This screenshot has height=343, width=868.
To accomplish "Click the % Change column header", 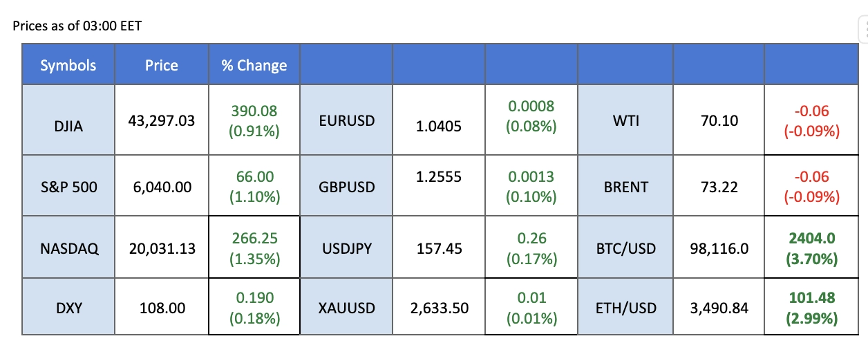I will tap(254, 66).
